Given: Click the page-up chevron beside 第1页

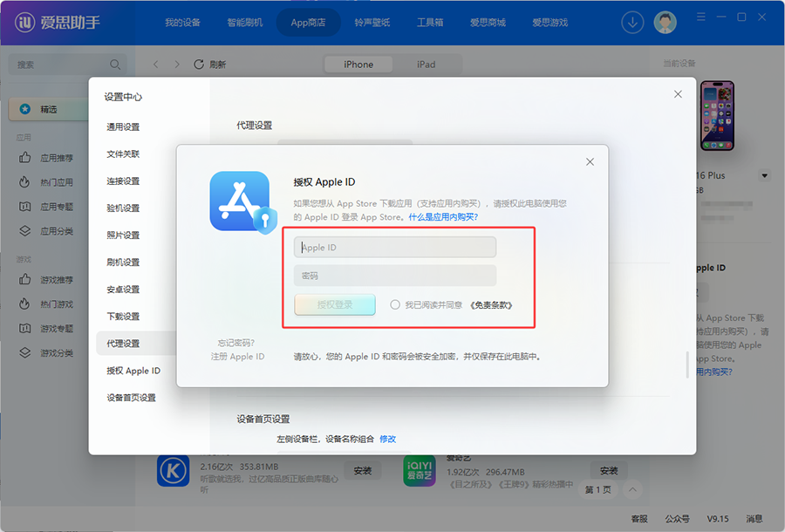Looking at the screenshot, I should click(x=632, y=489).
